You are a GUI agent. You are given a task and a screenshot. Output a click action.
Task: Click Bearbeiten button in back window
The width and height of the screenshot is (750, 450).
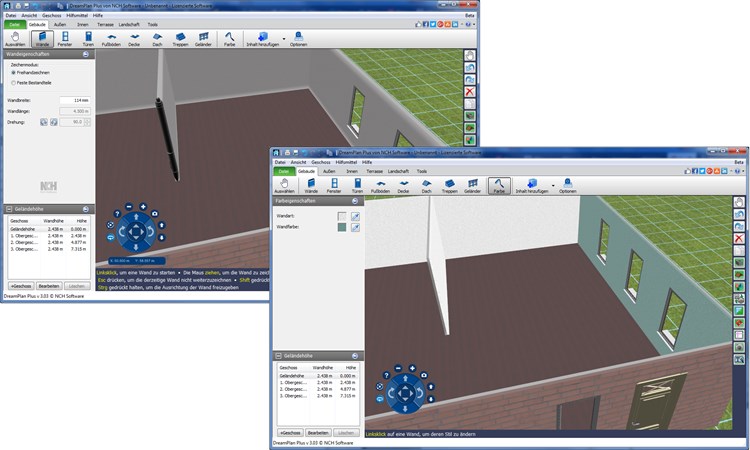49,285
